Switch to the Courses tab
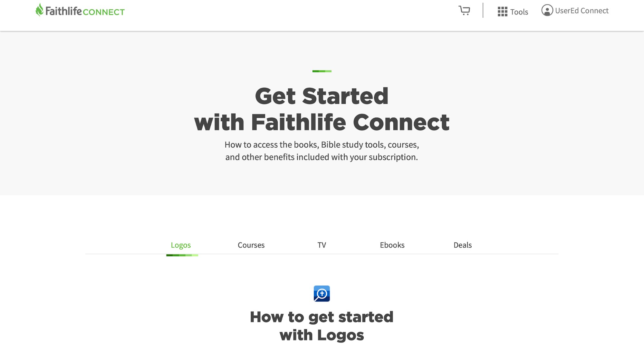 pos(251,245)
